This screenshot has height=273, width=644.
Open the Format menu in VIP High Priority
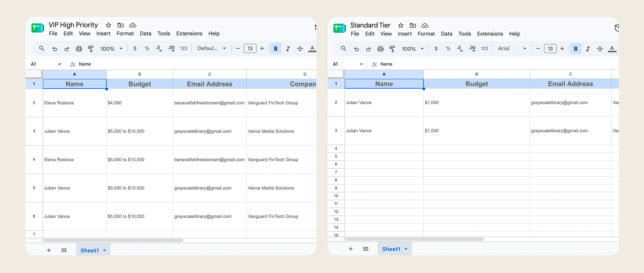tap(125, 34)
